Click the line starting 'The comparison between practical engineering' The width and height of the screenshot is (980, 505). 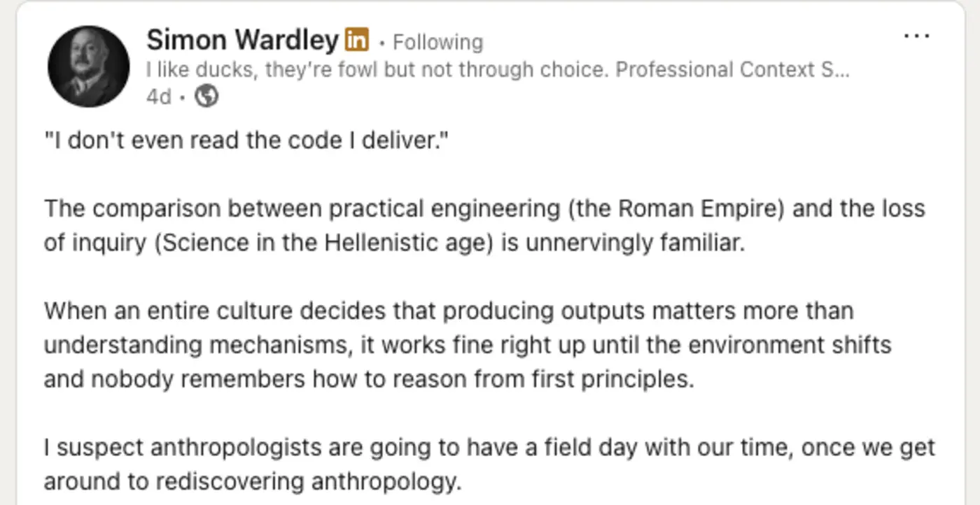click(280, 208)
